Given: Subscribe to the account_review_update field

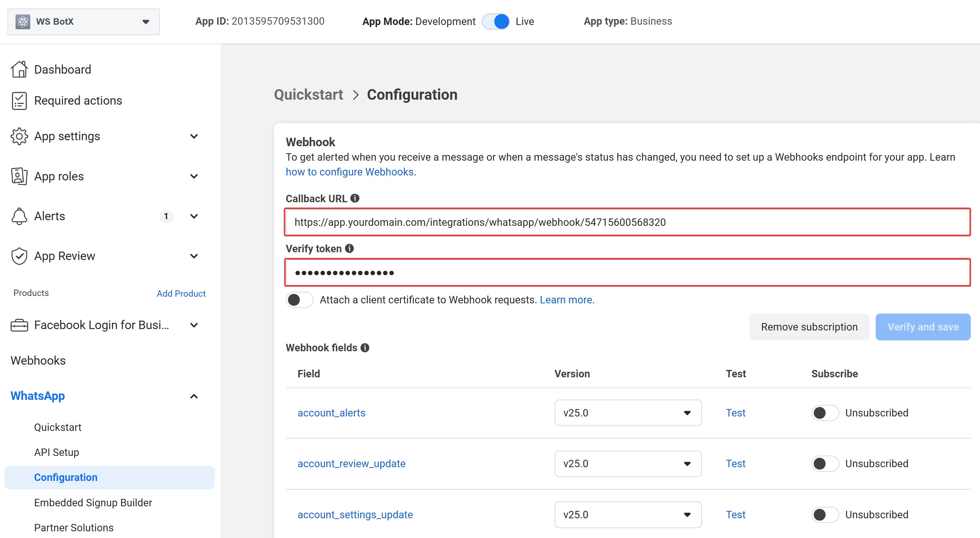Looking at the screenshot, I should pos(825,464).
